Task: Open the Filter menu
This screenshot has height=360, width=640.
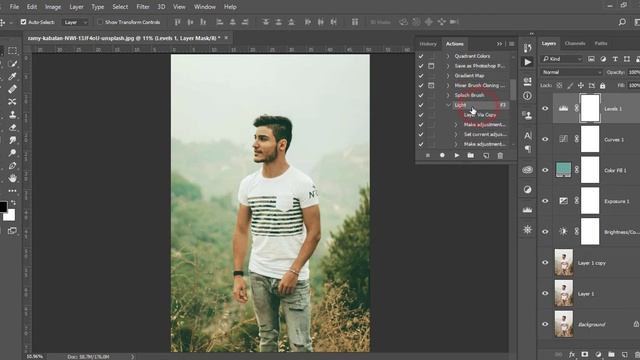Action: (x=143, y=7)
